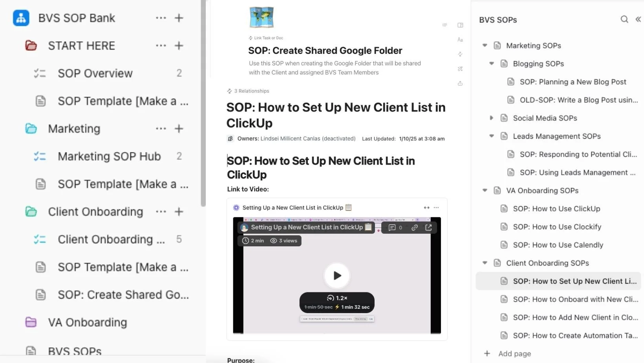Screen dimensions: 644x363
Task: Open SOP Template doc under START HERE
Action: pos(123,101)
